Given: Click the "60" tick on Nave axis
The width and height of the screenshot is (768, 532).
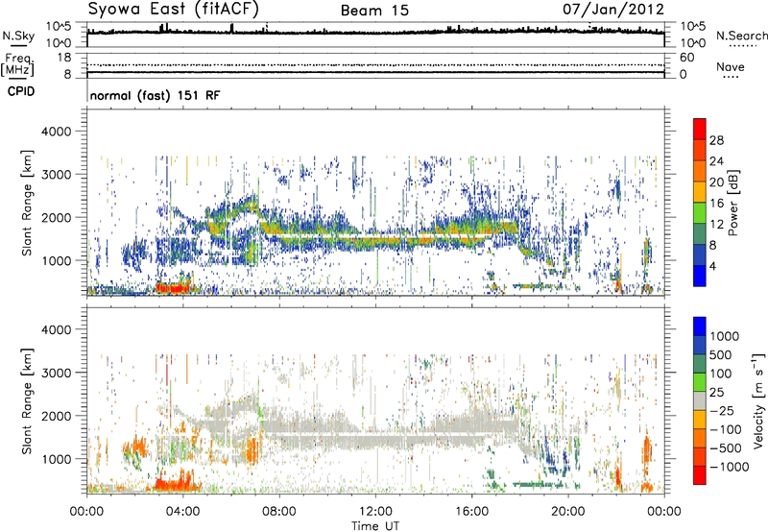Looking at the screenshot, I should click(x=686, y=58).
